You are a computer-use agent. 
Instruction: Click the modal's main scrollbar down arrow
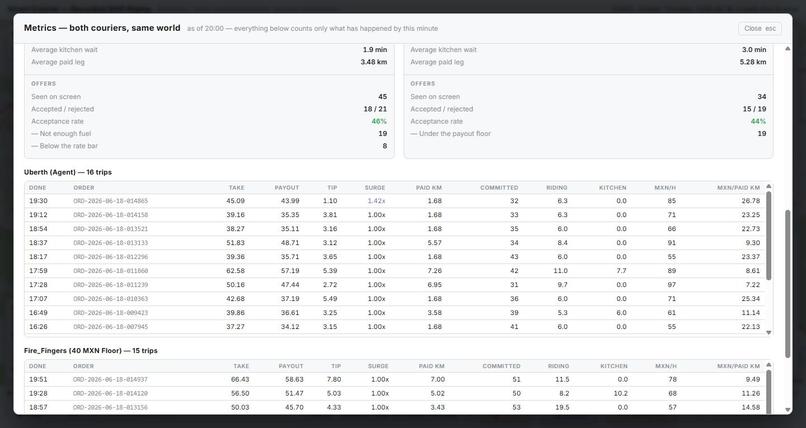787,410
